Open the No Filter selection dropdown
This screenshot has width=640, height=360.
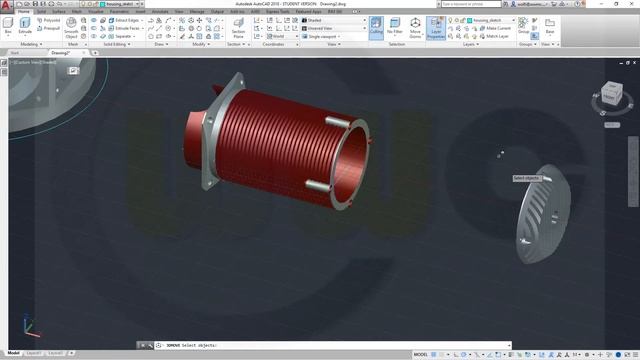point(395,28)
